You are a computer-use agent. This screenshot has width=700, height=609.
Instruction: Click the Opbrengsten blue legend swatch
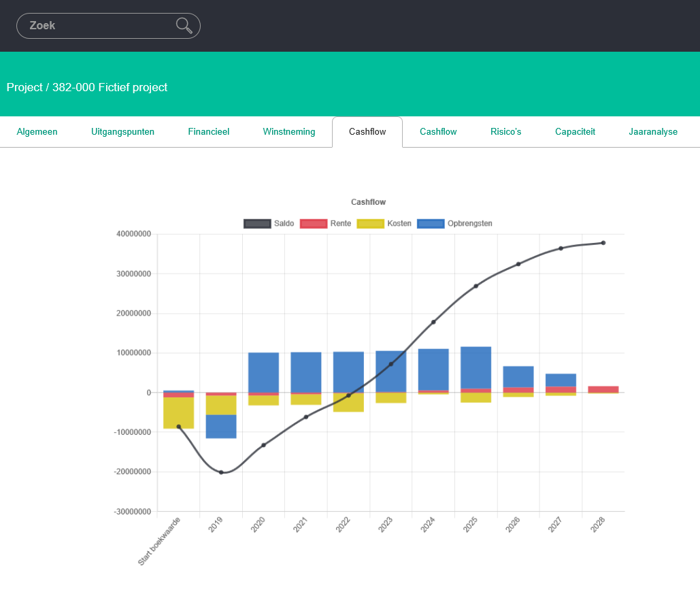pos(431,224)
